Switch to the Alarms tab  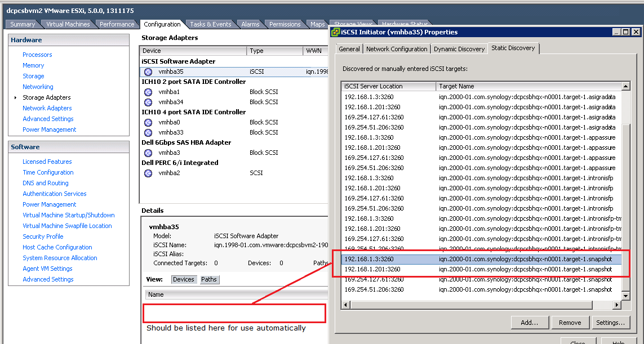(250, 24)
